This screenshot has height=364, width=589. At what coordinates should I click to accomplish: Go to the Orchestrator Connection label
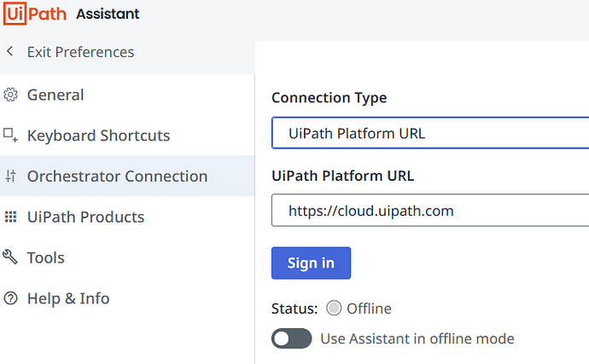click(x=117, y=176)
